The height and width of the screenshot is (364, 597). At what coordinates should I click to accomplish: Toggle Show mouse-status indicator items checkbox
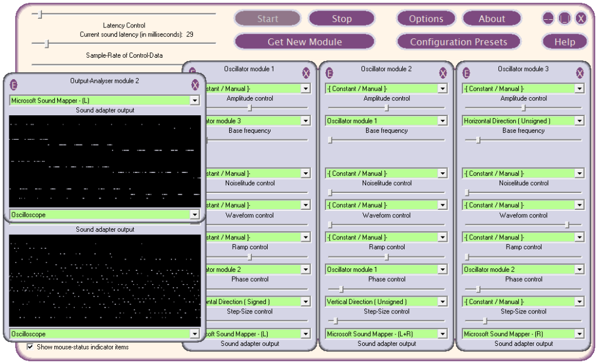[x=30, y=347]
